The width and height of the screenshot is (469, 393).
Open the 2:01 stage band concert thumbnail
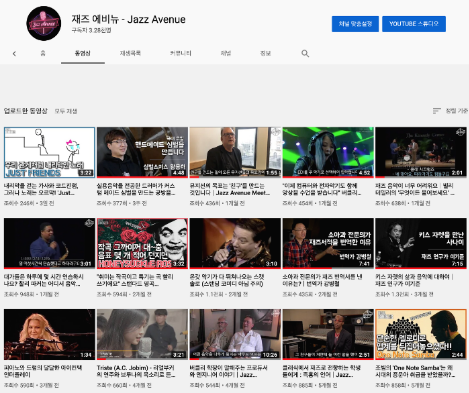pos(421,152)
